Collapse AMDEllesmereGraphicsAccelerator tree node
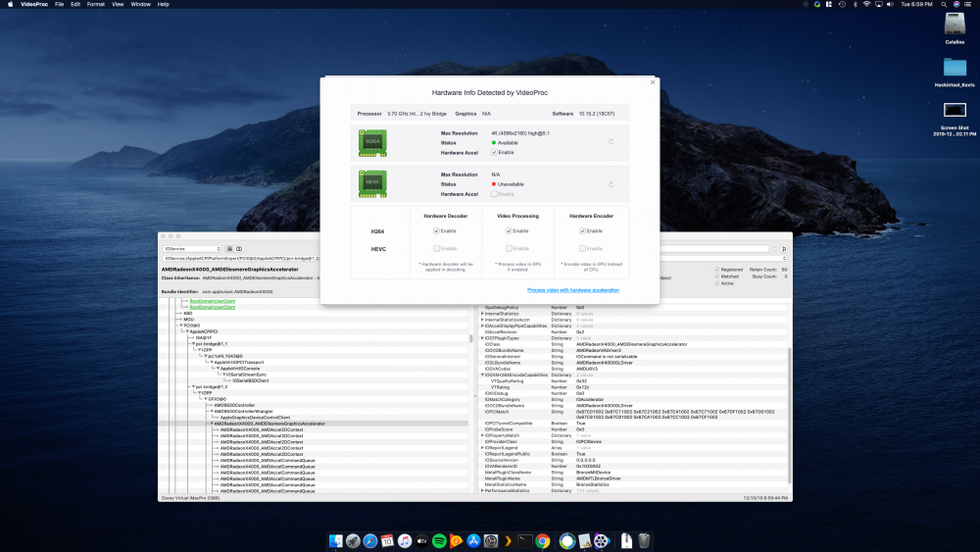Screen dimensions: 980x552 tap(212, 424)
